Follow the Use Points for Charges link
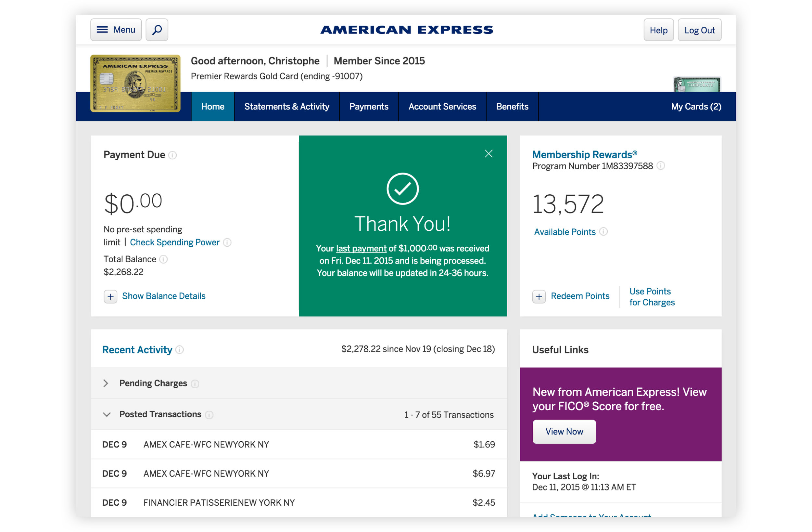 click(x=652, y=297)
